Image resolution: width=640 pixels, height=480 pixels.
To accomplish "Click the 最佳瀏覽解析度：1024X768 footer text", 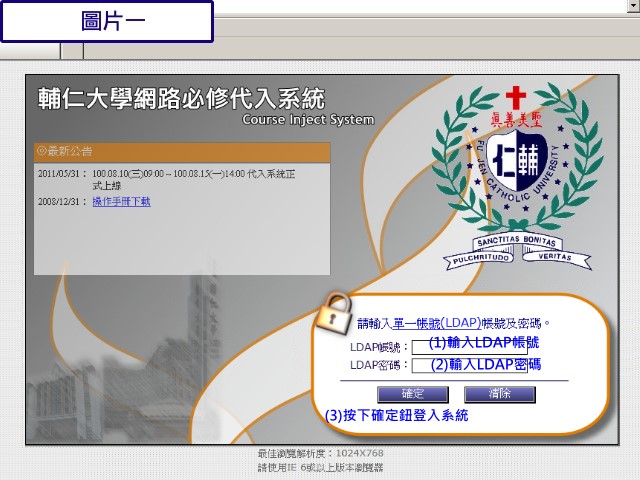I will pyautogui.click(x=320, y=453).
